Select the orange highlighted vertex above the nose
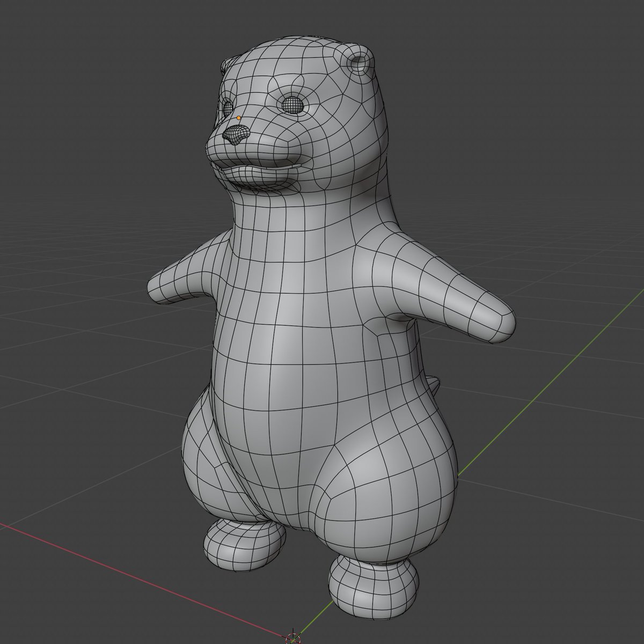Viewport: 644px width, 644px height. click(x=239, y=118)
